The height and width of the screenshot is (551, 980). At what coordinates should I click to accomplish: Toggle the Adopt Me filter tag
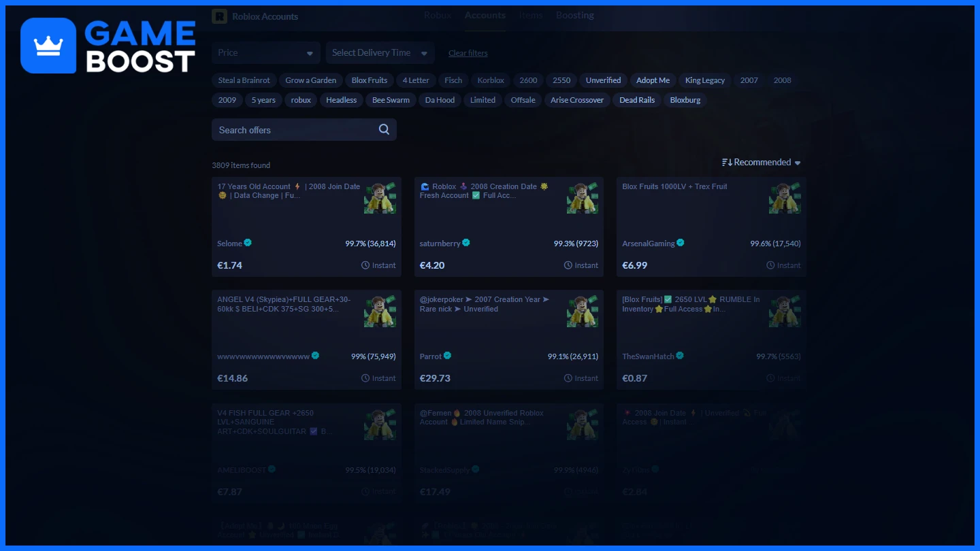pos(653,80)
